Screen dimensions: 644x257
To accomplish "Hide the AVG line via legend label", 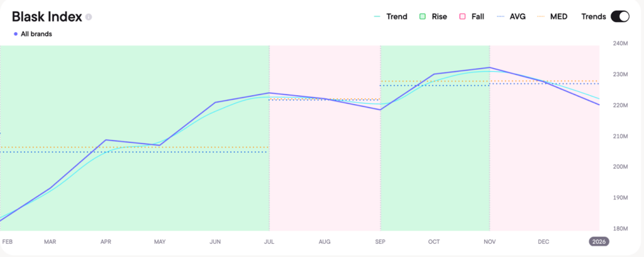I will (518, 16).
